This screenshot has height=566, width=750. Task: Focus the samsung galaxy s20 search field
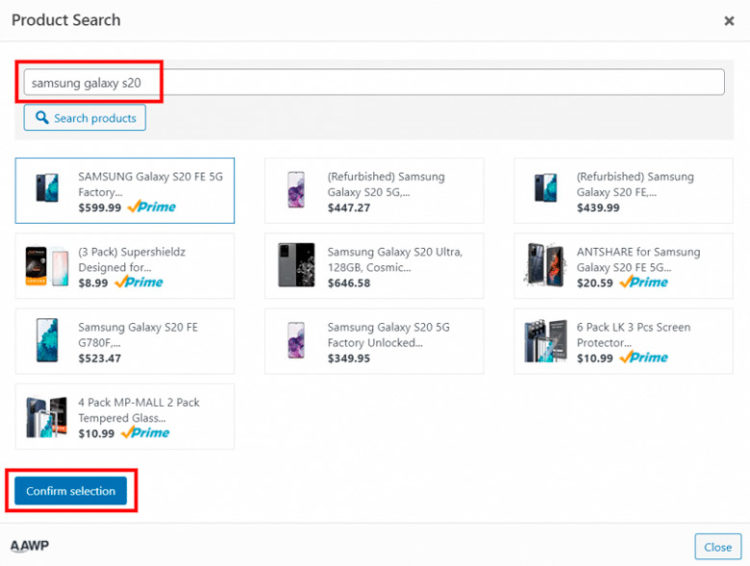374,82
